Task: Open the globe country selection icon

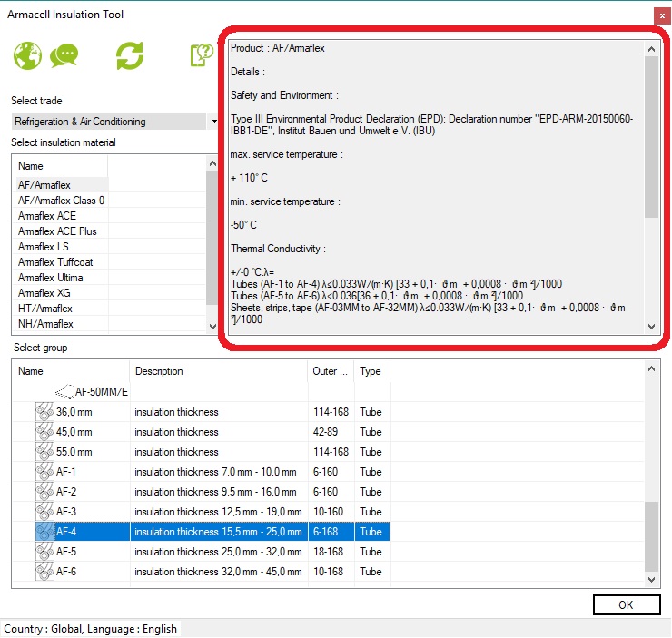Action: [x=27, y=55]
